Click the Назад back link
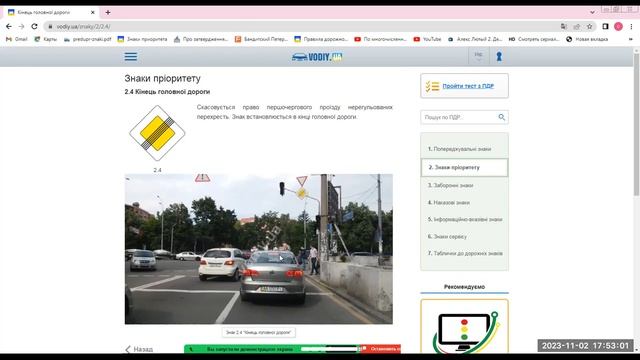The image size is (640, 360). coord(139,349)
